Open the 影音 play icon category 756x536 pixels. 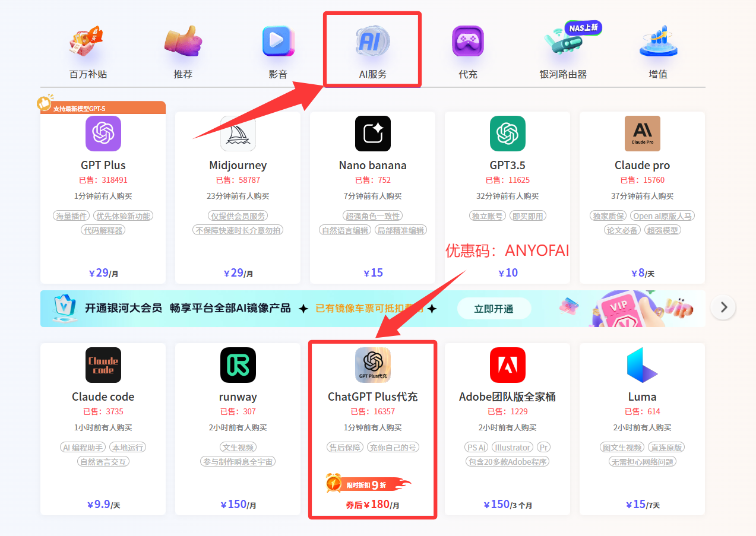tap(278, 41)
